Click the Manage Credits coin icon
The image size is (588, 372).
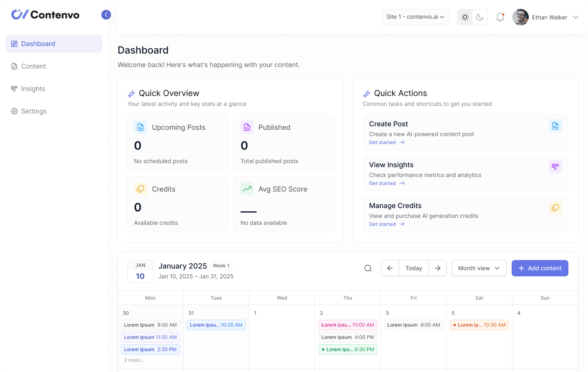pyautogui.click(x=555, y=208)
